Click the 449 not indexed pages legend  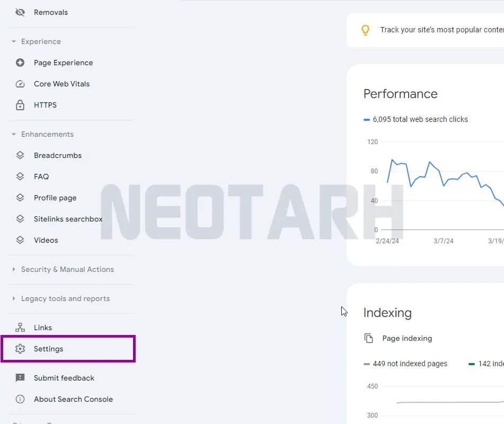click(410, 364)
